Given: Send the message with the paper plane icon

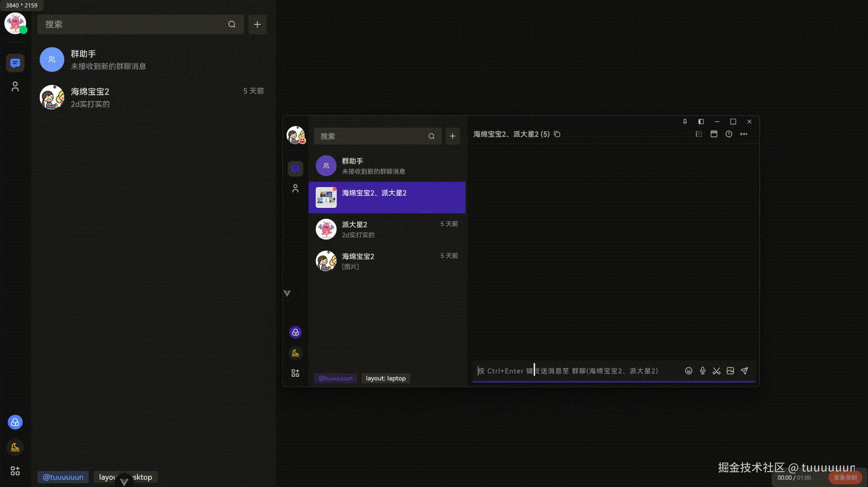Looking at the screenshot, I should [744, 370].
